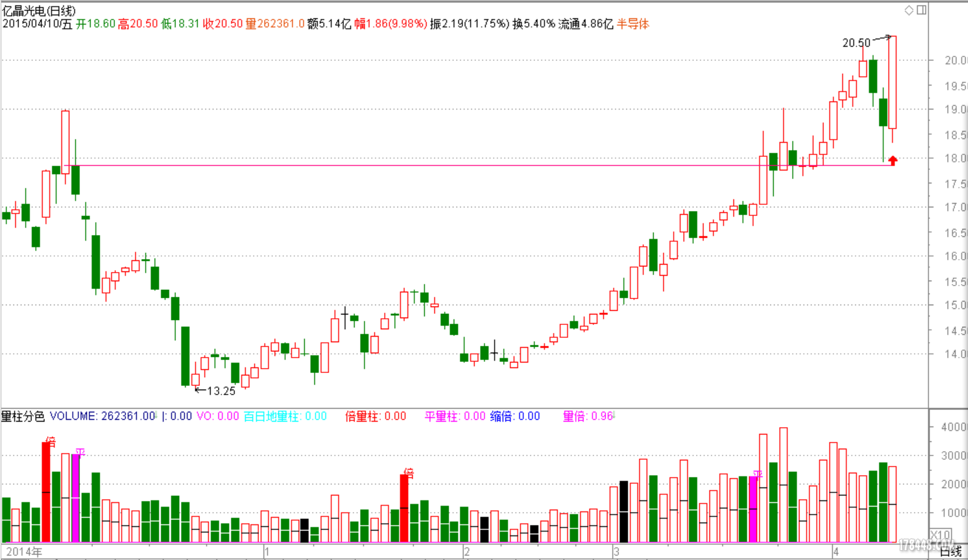968x560 pixels.
Task: Click the float shares value 流通4.86亿
Action: [586, 24]
